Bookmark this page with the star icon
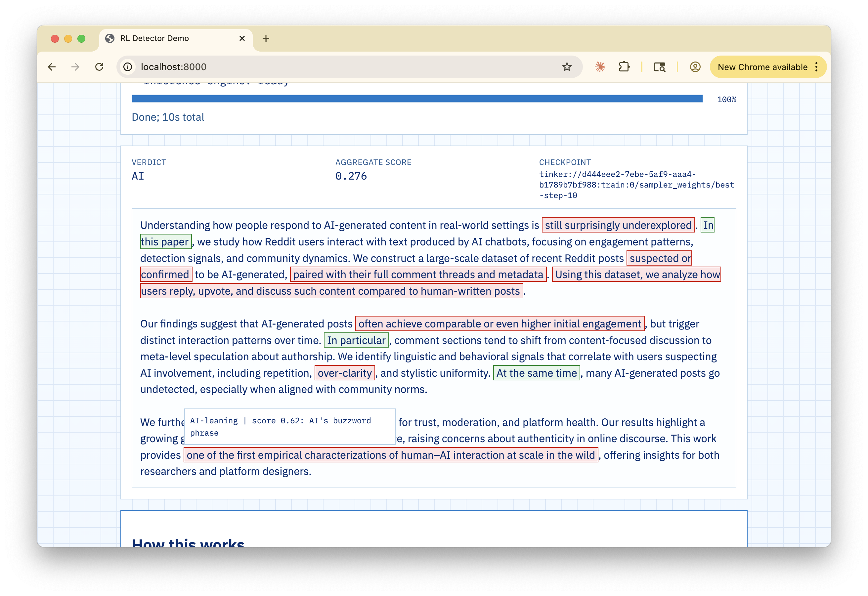 (567, 67)
